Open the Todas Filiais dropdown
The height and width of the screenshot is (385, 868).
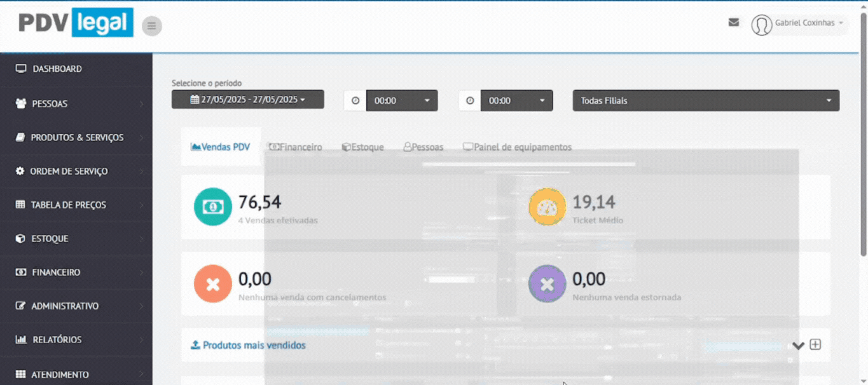(705, 100)
